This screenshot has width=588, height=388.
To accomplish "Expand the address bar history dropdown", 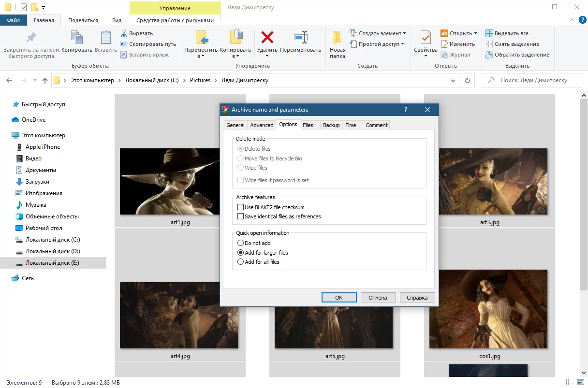I will [x=453, y=81].
